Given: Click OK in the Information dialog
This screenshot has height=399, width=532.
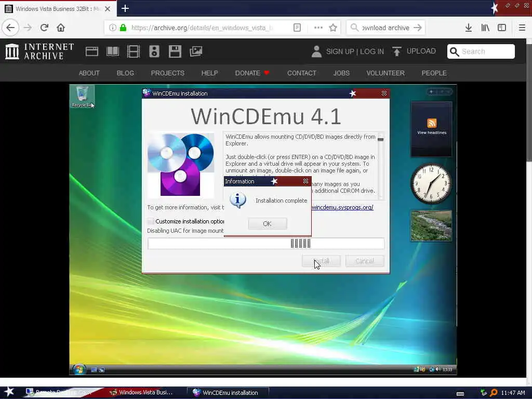Looking at the screenshot, I should (x=268, y=223).
